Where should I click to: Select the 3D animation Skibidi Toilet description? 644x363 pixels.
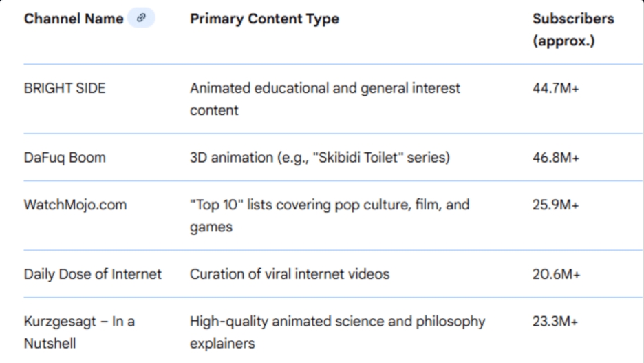(x=320, y=157)
